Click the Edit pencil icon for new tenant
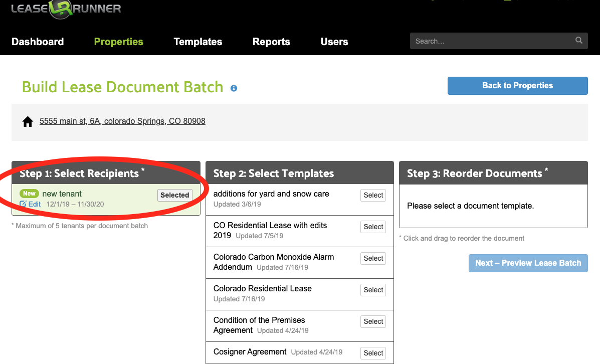 (x=23, y=204)
